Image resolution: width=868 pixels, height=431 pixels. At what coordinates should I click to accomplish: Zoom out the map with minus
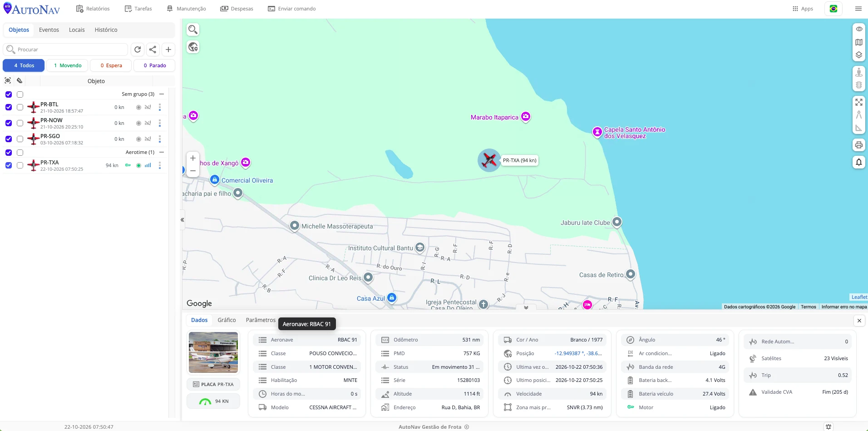point(193,171)
